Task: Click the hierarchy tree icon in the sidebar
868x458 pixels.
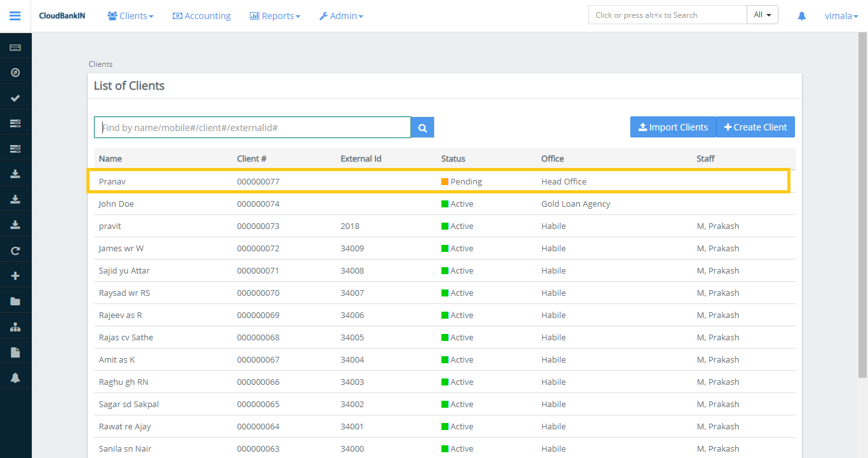Action: 15,327
